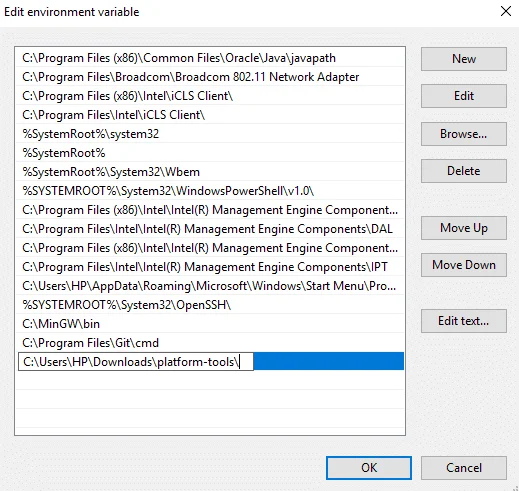Viewport: 519px width, 491px height.
Task: Open the Browse... folder dialog
Action: point(464,134)
